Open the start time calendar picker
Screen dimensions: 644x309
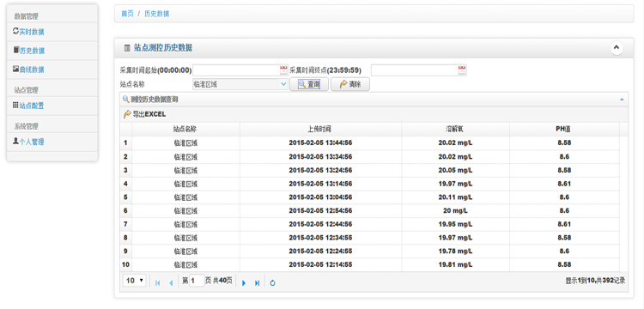click(283, 70)
